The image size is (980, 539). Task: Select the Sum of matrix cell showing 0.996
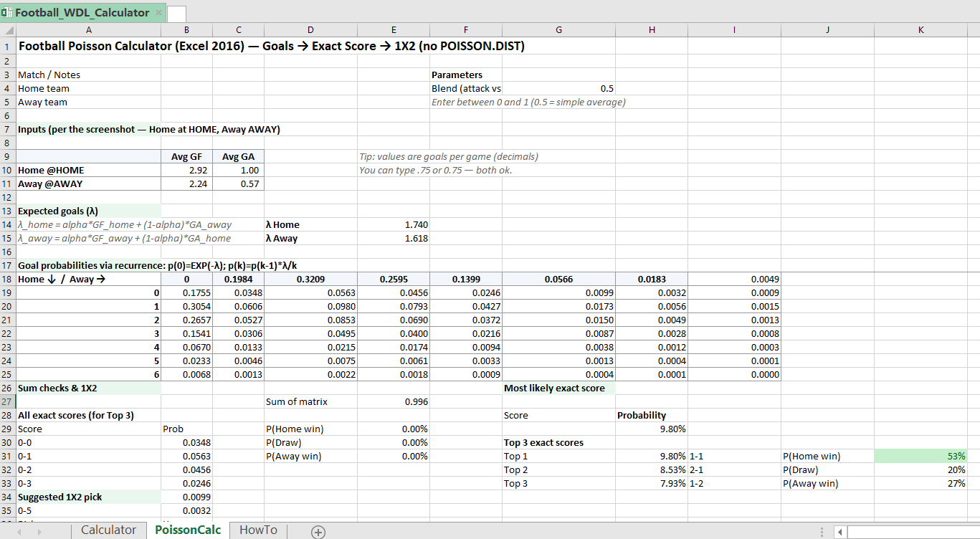(394, 401)
